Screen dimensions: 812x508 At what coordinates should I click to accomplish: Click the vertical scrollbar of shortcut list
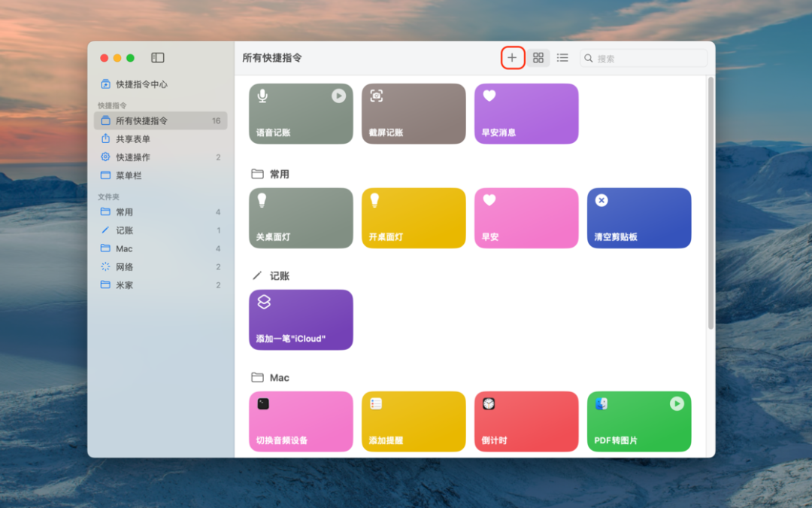tap(711, 202)
